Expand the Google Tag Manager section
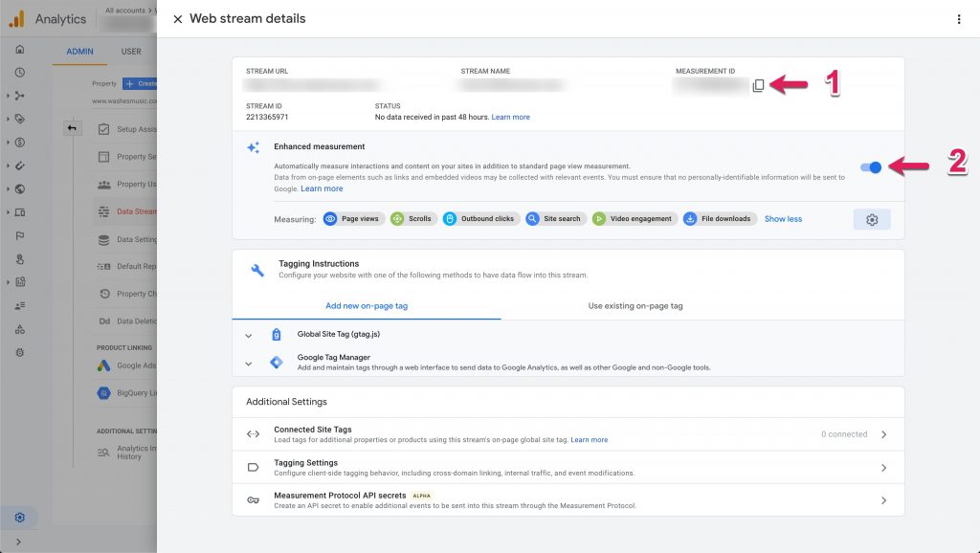The image size is (980, 553). click(x=249, y=364)
